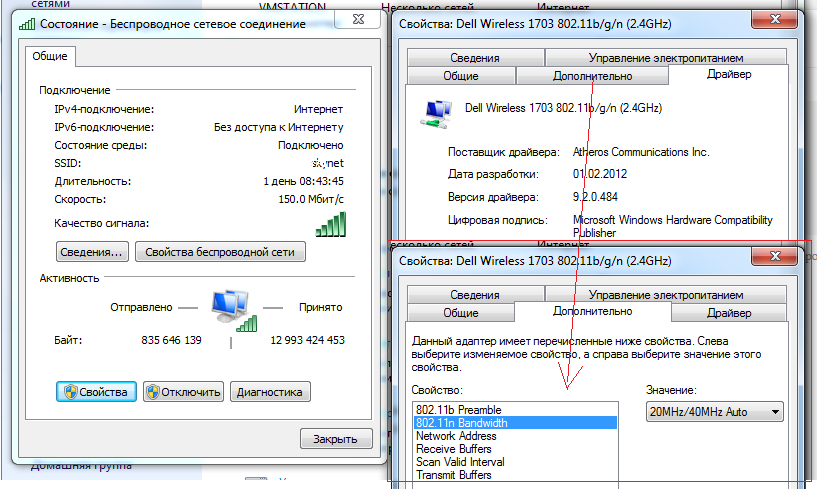Open Диагностика for the wireless connection
The width and height of the screenshot is (817, 489).
(270, 392)
